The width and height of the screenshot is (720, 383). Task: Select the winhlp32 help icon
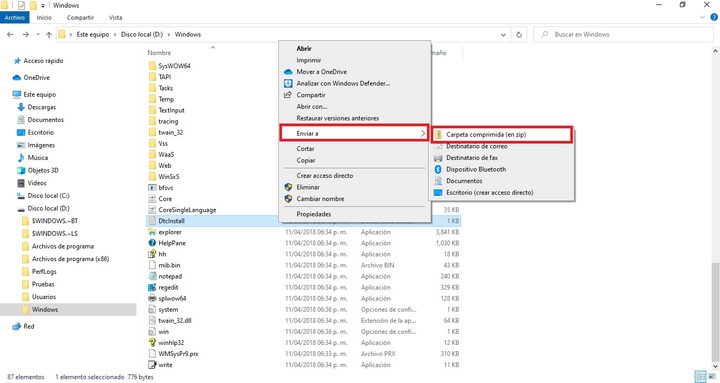(x=152, y=343)
